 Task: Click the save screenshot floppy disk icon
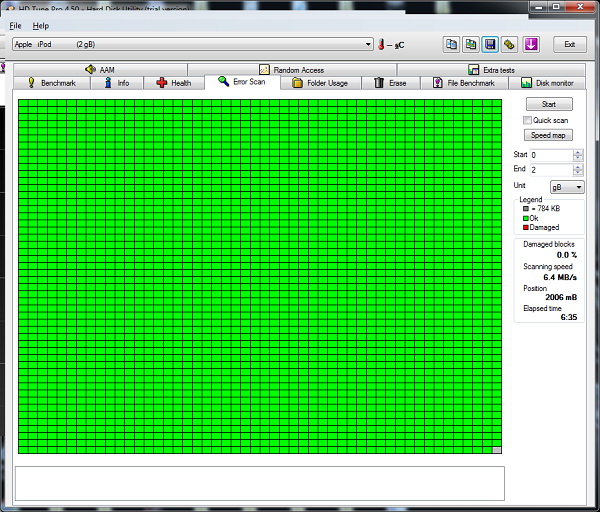click(489, 44)
